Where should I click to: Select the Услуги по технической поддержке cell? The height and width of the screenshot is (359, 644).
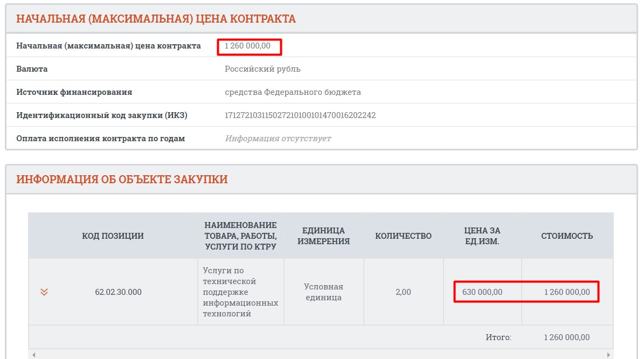pos(240,292)
